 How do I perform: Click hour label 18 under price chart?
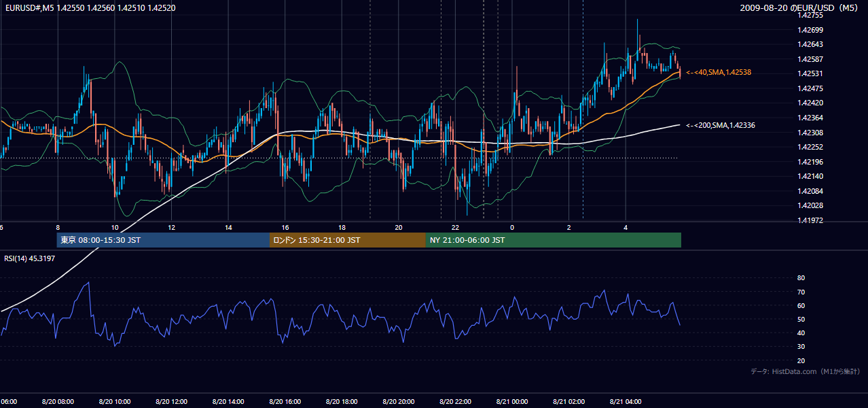pyautogui.click(x=342, y=227)
